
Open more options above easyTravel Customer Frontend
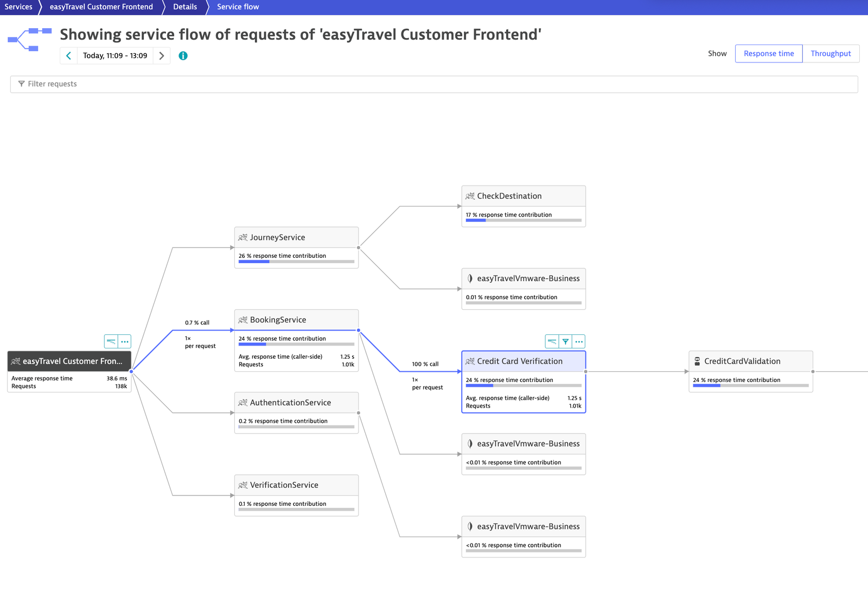coord(125,341)
